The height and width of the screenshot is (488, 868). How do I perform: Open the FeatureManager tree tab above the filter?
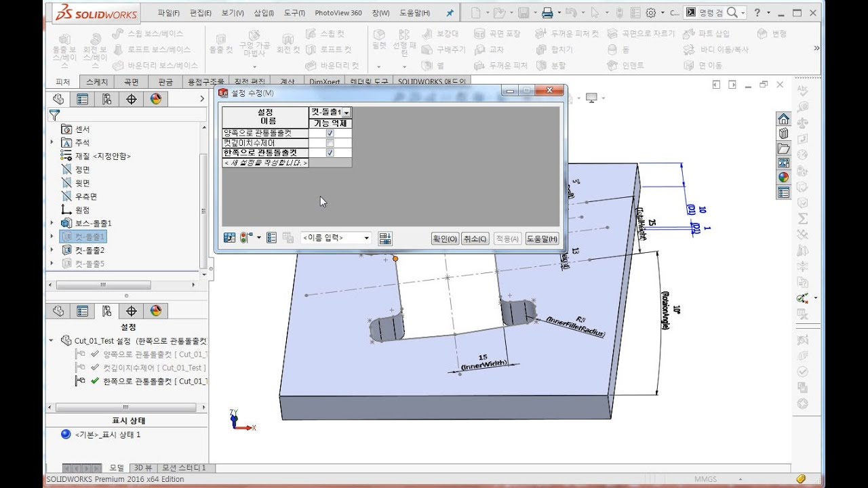click(58, 99)
